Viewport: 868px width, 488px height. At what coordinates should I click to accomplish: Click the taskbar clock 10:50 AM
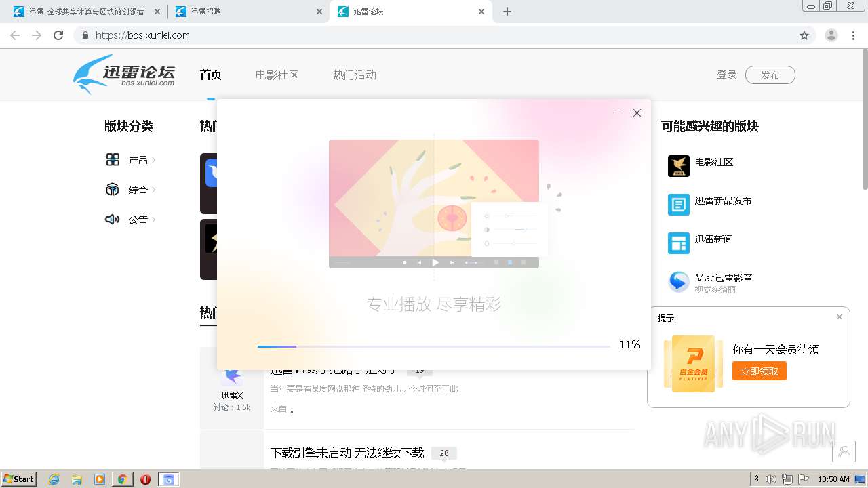coord(833,479)
